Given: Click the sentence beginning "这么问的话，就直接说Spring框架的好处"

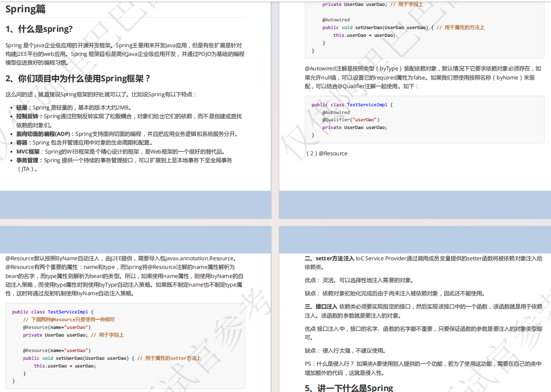Looking at the screenshot, I should [101, 94].
